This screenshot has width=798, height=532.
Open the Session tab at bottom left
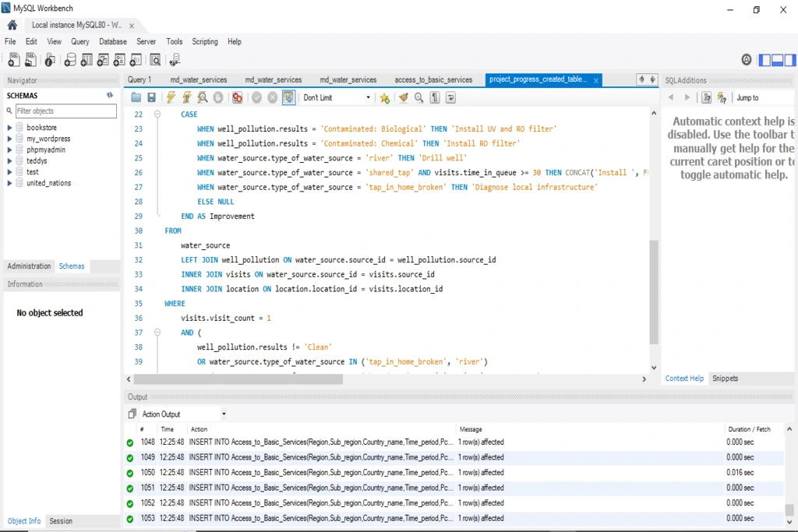(x=61, y=521)
